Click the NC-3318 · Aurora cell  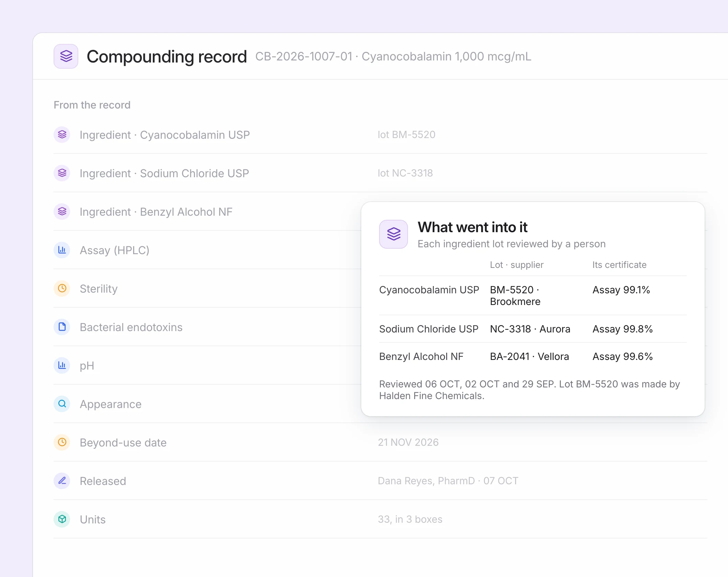[530, 329]
